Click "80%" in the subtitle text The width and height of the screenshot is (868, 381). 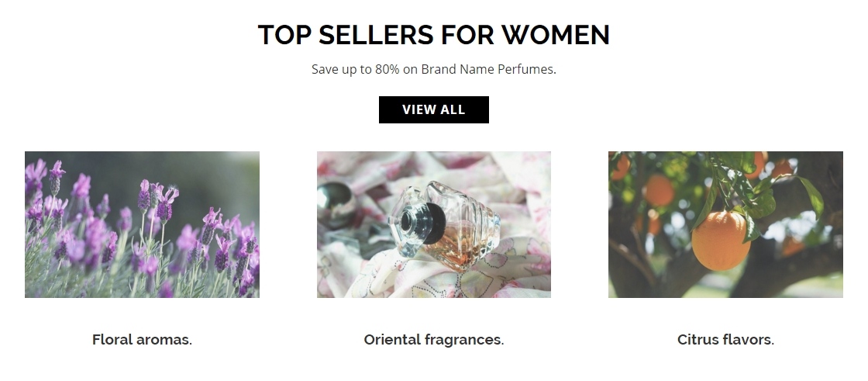[387, 69]
